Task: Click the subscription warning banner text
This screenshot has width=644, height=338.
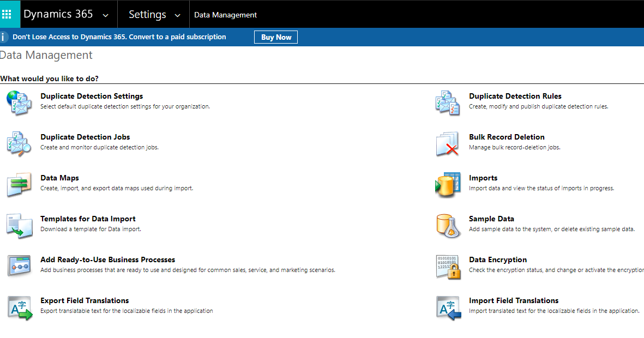Action: pos(119,37)
